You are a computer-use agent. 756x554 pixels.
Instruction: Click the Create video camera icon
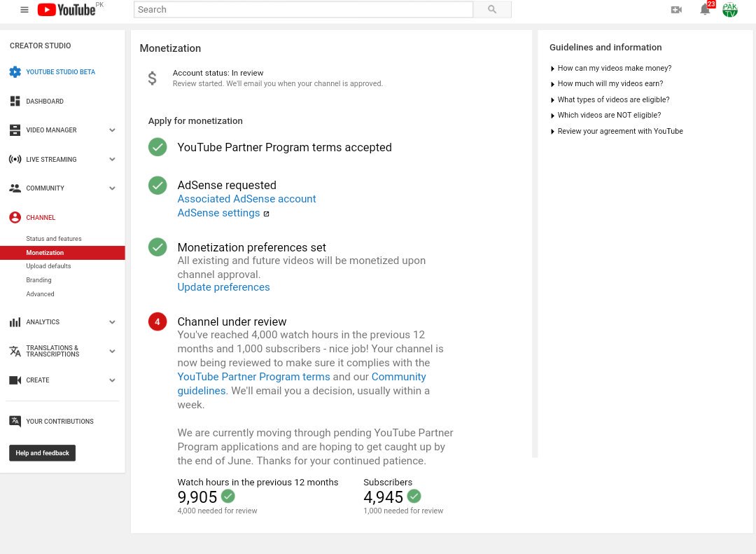(15, 380)
